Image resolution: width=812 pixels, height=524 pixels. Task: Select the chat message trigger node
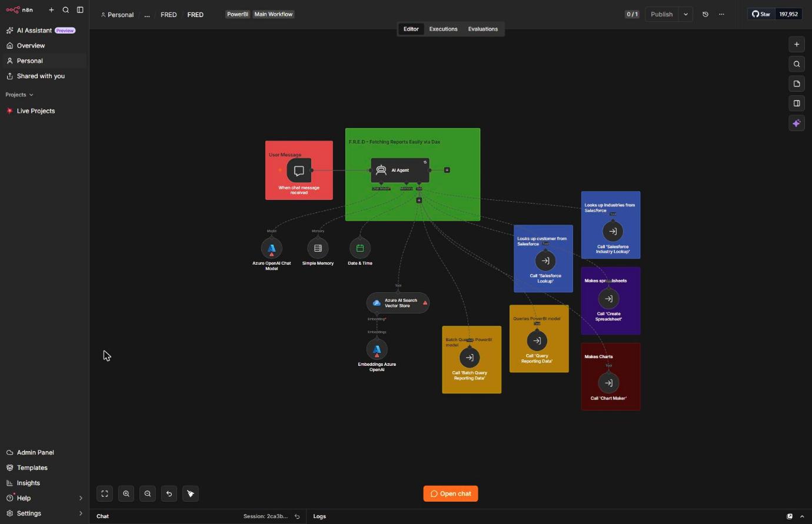pyautogui.click(x=299, y=171)
